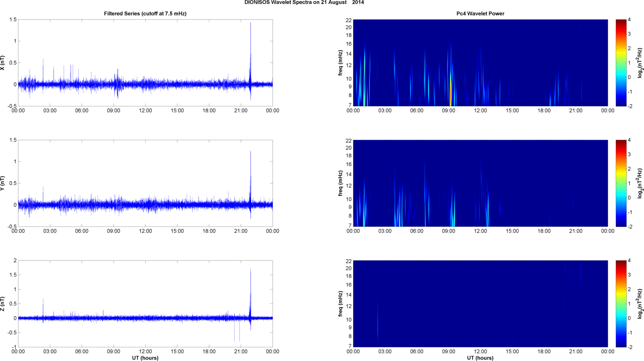The height and width of the screenshot is (361, 644).
Task: Click 'UT (hours)' label under the Z series plot
Action: (145, 358)
